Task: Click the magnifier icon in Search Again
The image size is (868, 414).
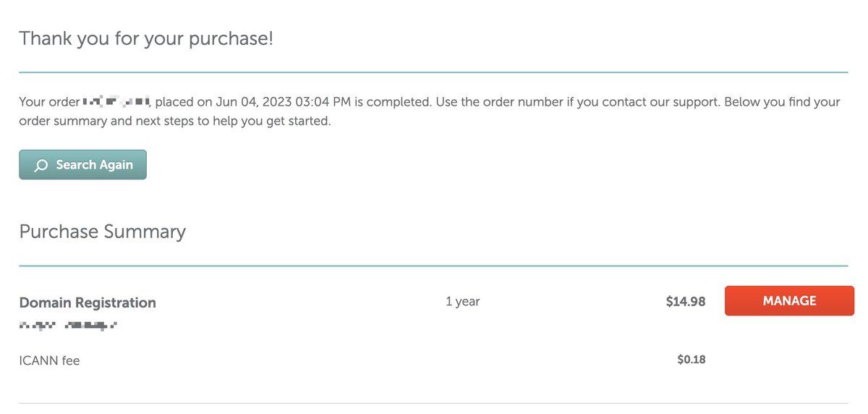Action: point(41,165)
